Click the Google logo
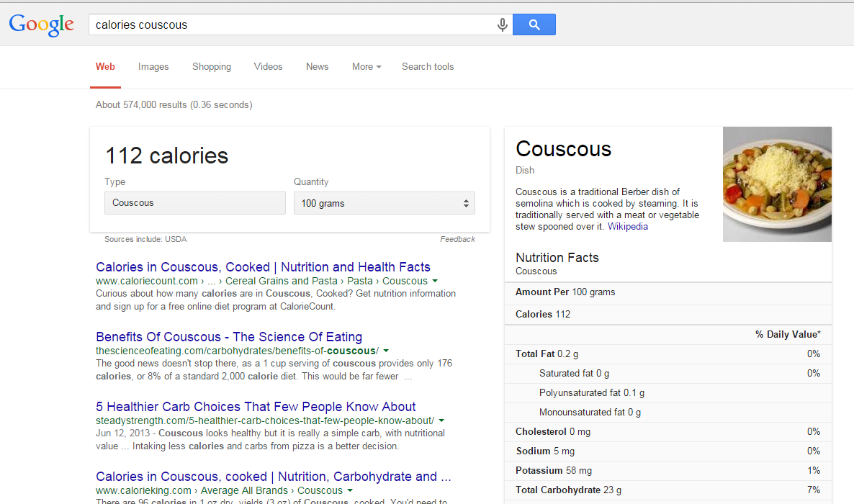 [41, 24]
